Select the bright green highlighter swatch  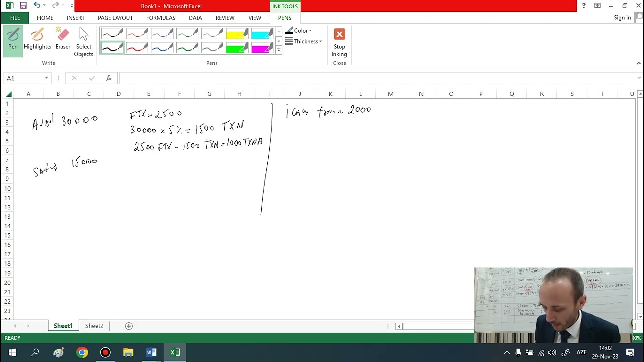coord(237,48)
